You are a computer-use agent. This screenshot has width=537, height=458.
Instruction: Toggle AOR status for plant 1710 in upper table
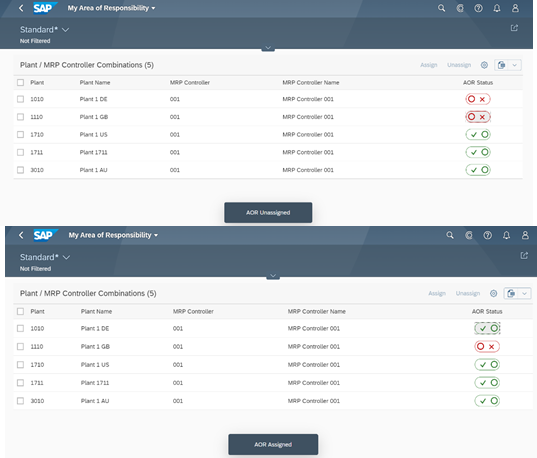coord(478,134)
